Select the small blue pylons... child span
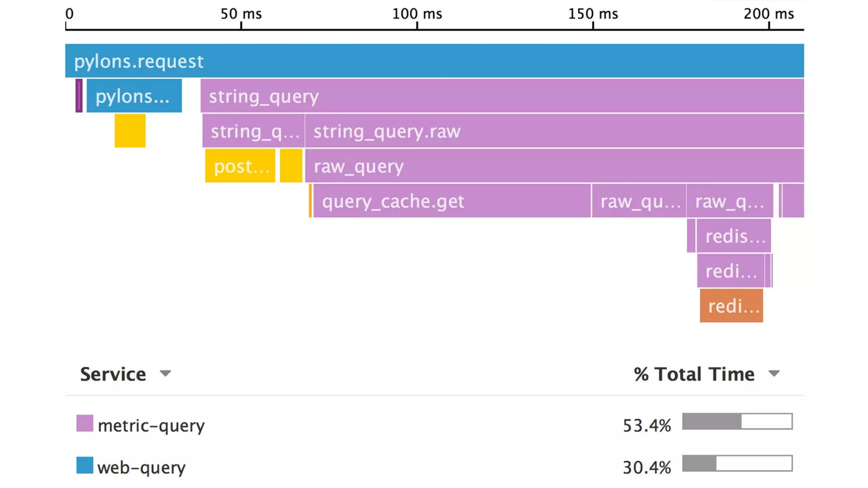Image resolution: width=868 pixels, height=488 pixels. click(134, 96)
